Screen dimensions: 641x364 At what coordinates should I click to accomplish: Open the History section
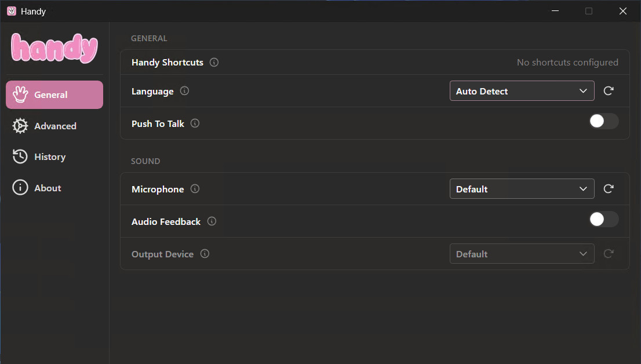pos(49,156)
